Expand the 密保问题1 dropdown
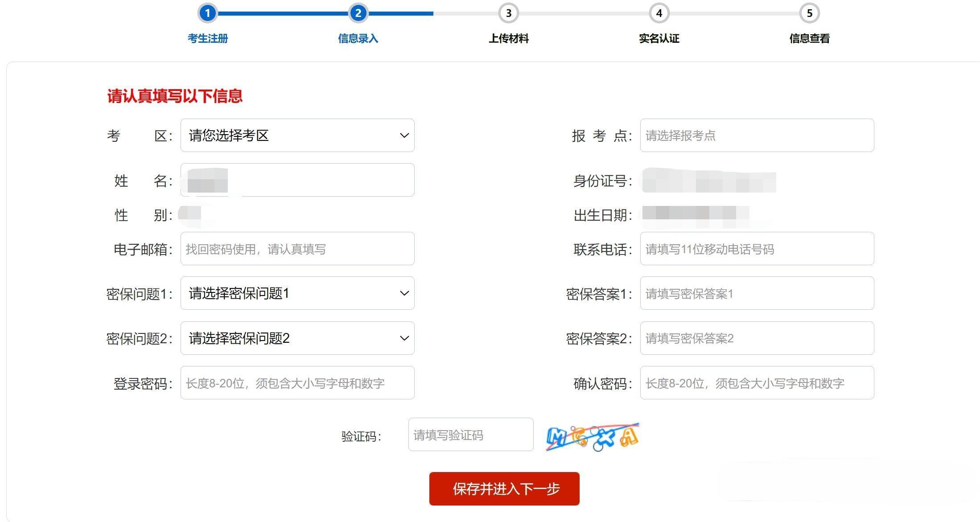Screen dimensions: 980x522 [297, 293]
